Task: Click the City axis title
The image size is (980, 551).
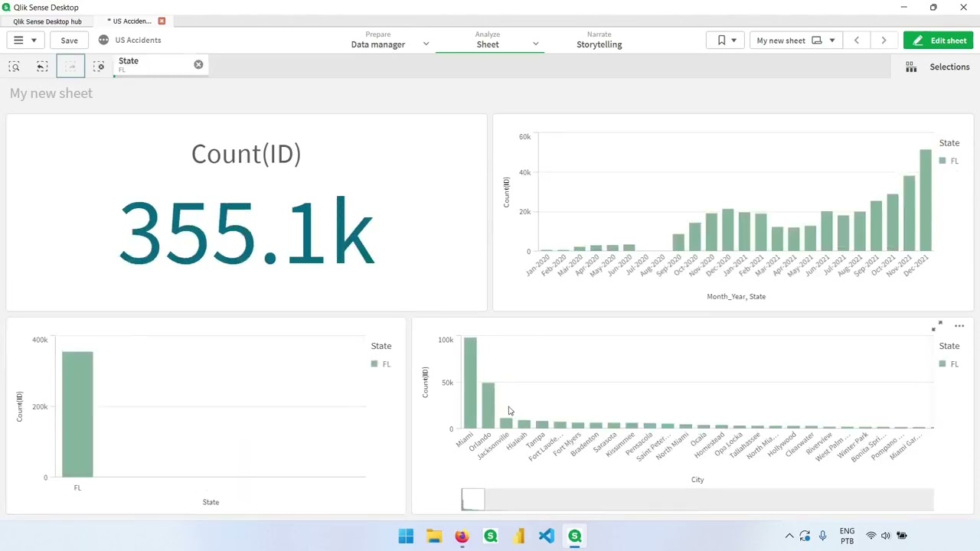Action: point(697,480)
